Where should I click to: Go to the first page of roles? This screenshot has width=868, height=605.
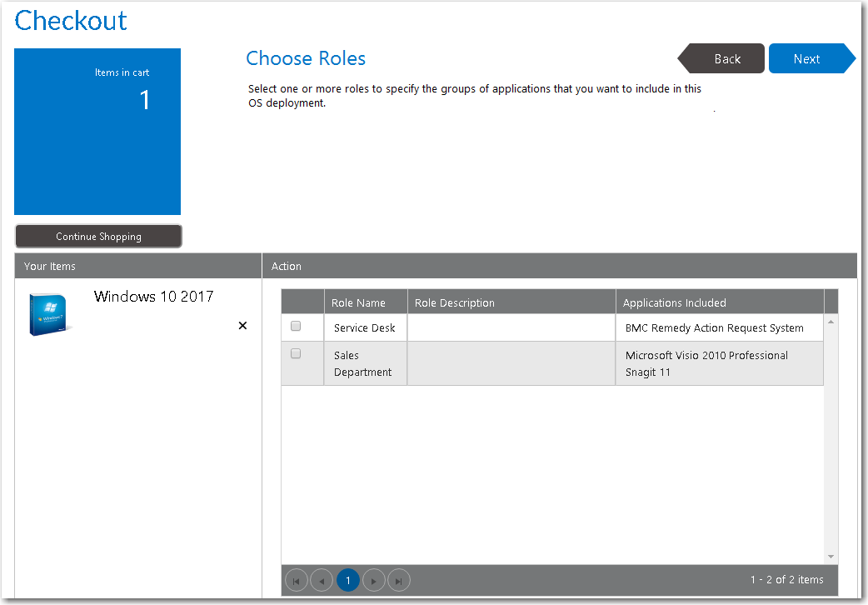point(296,580)
